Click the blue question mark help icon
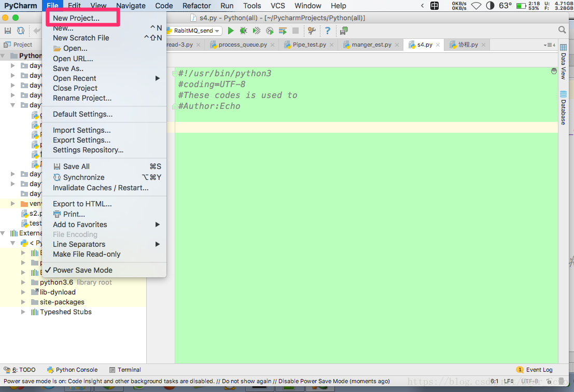Image resolution: width=574 pixels, height=392 pixels. pyautogui.click(x=328, y=31)
